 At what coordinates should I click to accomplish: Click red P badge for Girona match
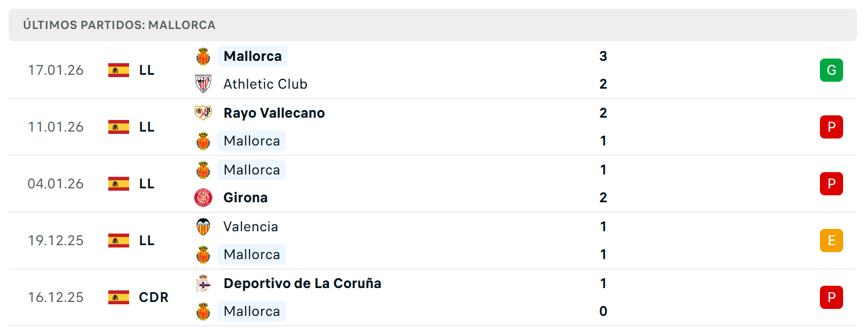tap(832, 184)
